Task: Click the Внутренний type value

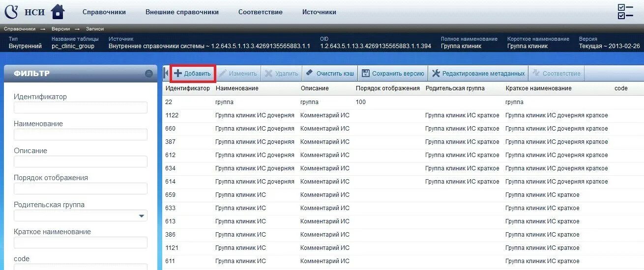Action: point(26,46)
